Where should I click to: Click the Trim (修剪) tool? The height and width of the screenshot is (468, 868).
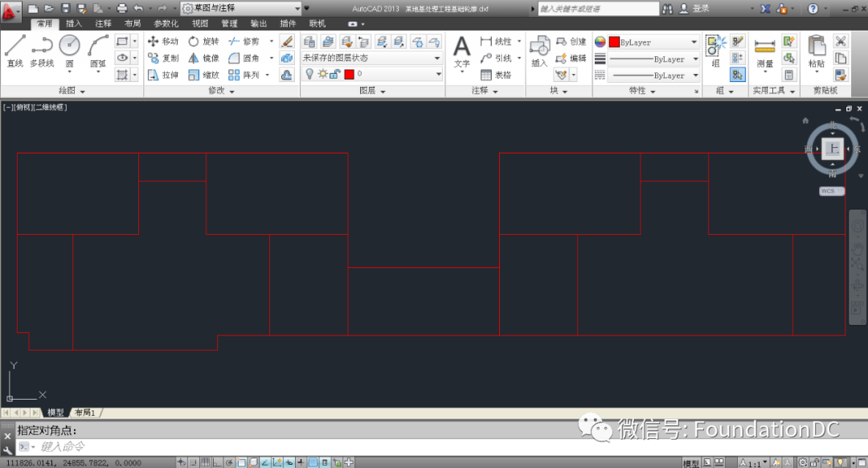point(244,41)
